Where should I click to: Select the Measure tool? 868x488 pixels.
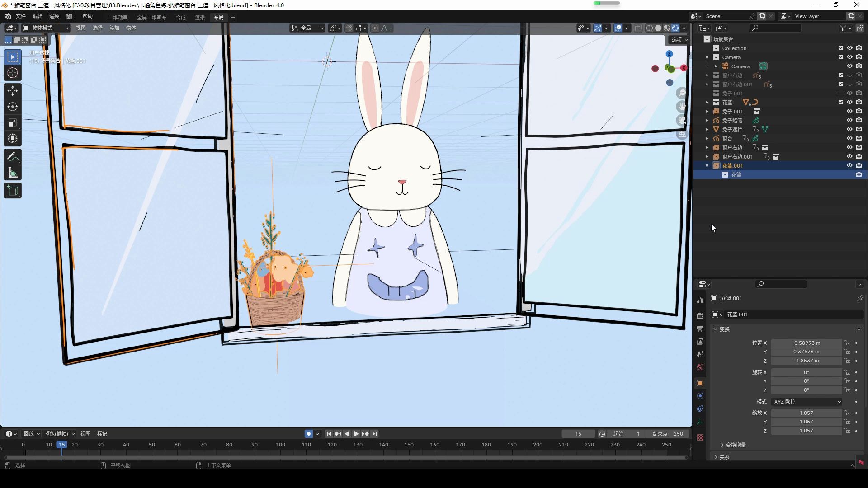tap(12, 172)
